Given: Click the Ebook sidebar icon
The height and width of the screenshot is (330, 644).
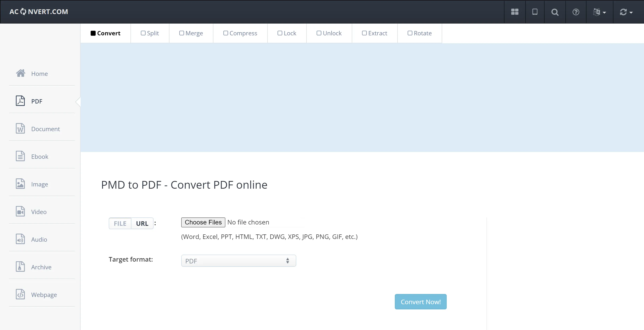Looking at the screenshot, I should (20, 157).
